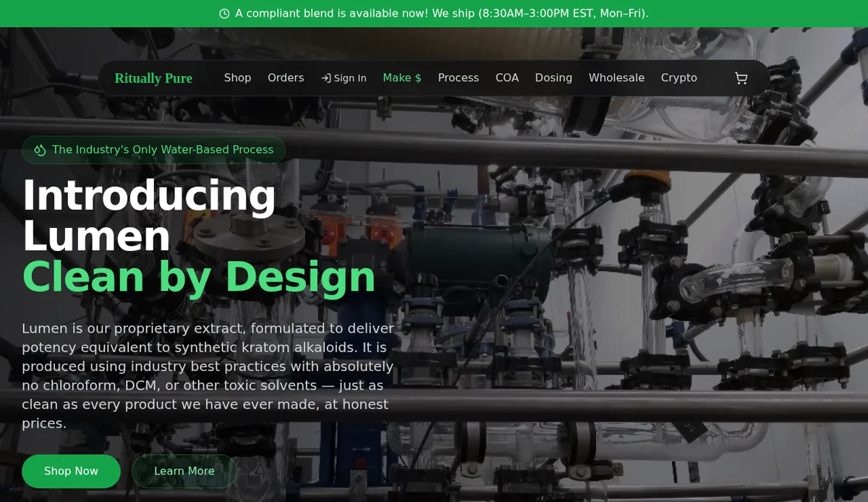Click the clock icon in announcement banner

pyautogui.click(x=224, y=14)
